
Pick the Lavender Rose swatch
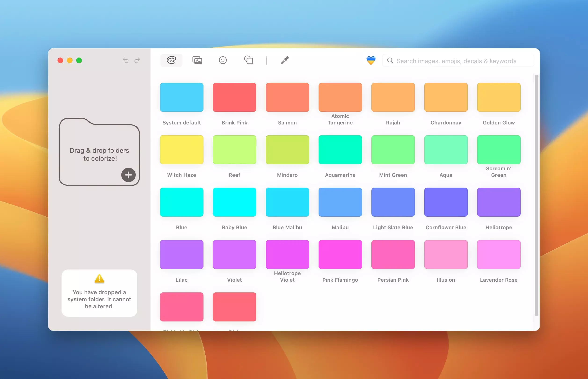coord(498,255)
